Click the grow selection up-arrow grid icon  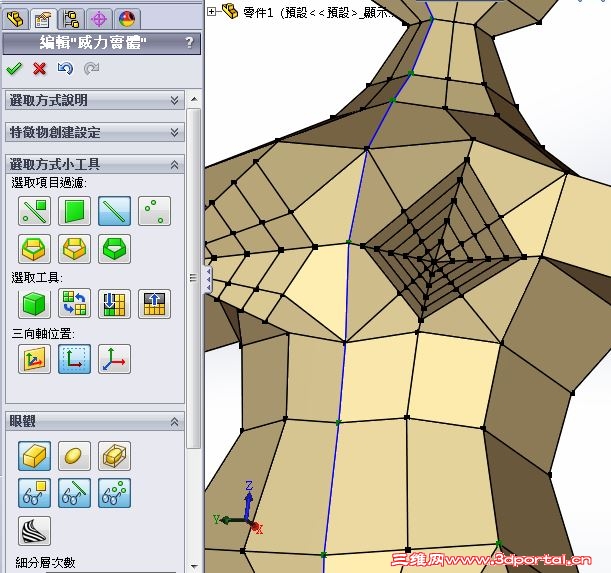tap(154, 304)
